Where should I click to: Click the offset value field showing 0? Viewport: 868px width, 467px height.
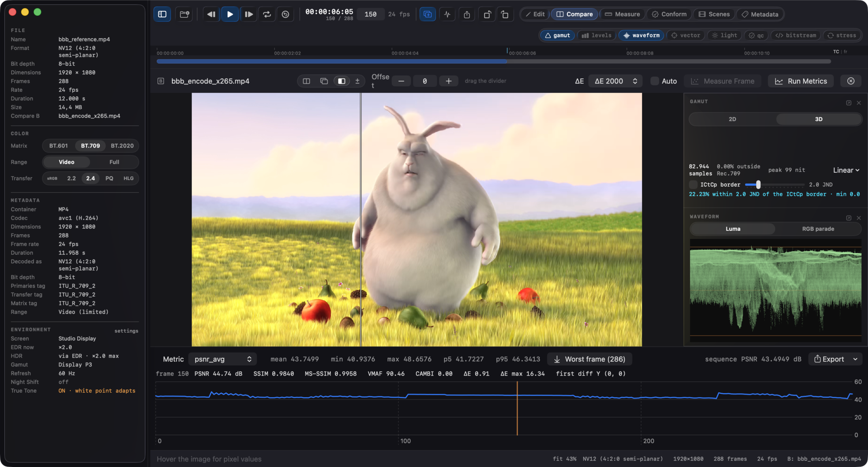pos(425,81)
